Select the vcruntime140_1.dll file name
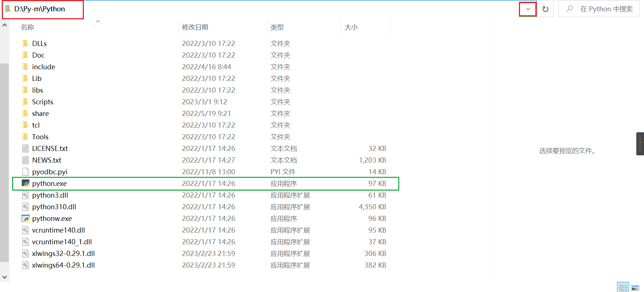Screen dimensions: 644x292 62,242
